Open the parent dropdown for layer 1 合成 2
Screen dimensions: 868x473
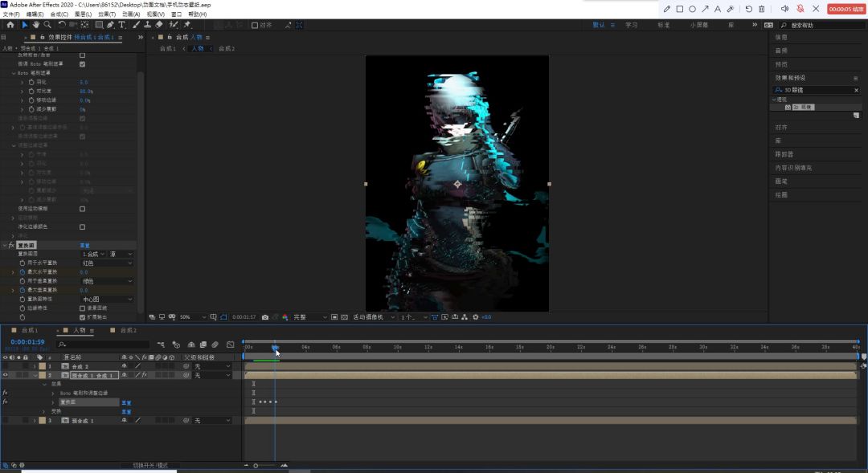click(212, 366)
